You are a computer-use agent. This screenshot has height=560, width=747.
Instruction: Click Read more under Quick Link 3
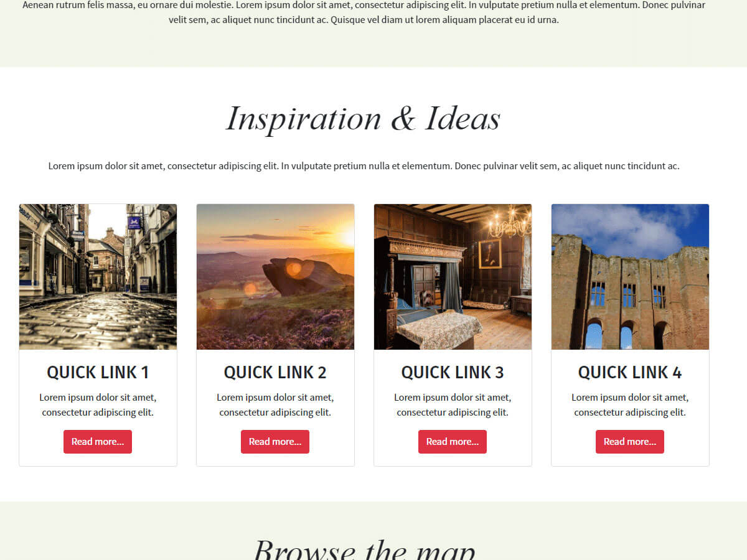pyautogui.click(x=453, y=442)
